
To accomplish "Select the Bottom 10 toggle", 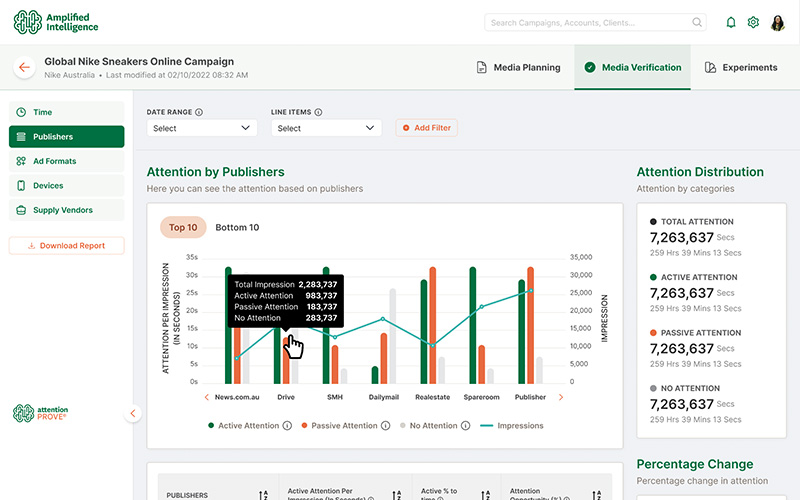I will pyautogui.click(x=237, y=228).
